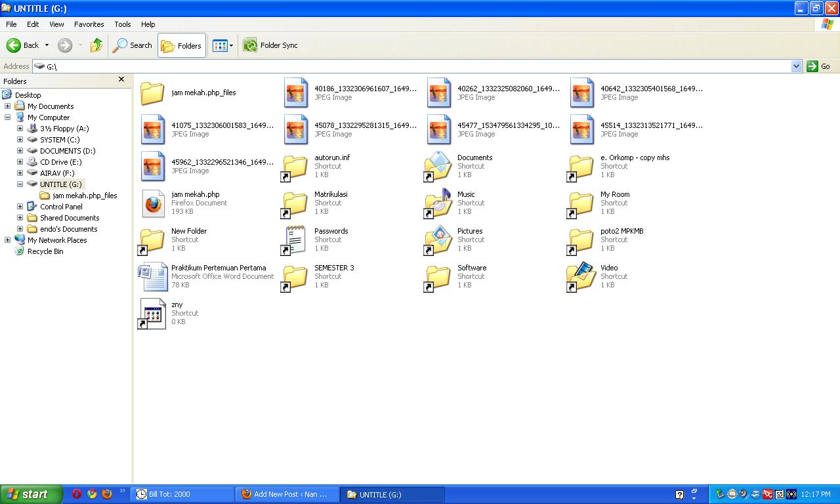Select the Software shortcut icon

tap(438, 276)
